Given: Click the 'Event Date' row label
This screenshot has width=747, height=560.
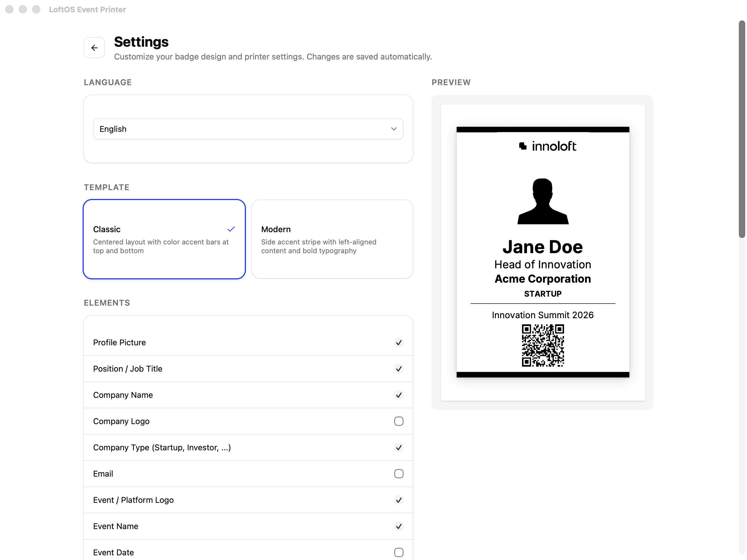Looking at the screenshot, I should coord(114,553).
